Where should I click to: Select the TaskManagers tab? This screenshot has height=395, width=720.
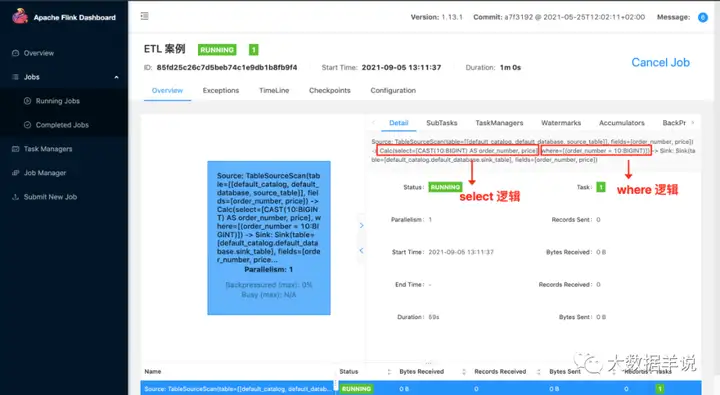[x=499, y=123]
